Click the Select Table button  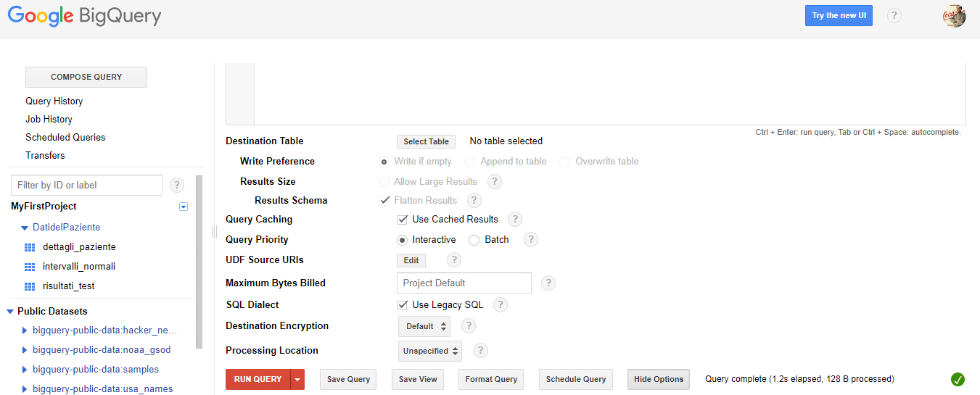click(426, 141)
